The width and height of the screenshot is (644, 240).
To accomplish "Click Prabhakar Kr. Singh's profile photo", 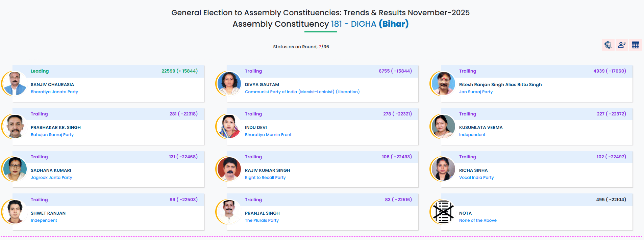I will point(15,126).
